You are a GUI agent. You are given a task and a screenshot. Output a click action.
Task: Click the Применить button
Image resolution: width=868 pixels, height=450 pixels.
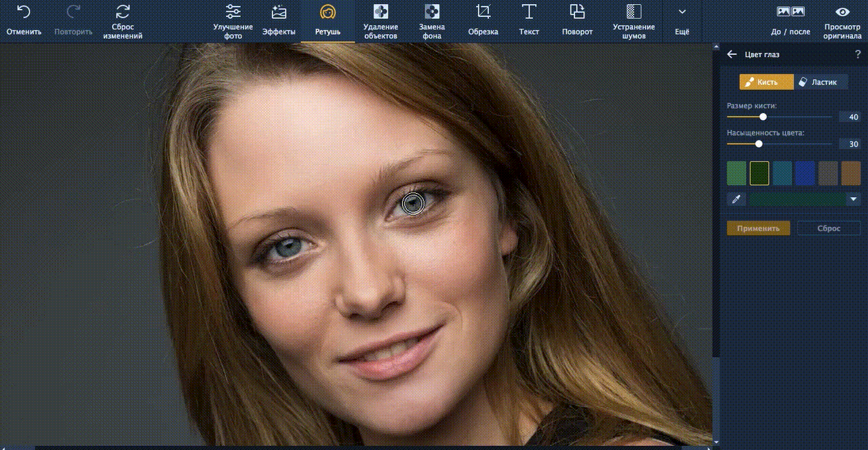pyautogui.click(x=758, y=228)
